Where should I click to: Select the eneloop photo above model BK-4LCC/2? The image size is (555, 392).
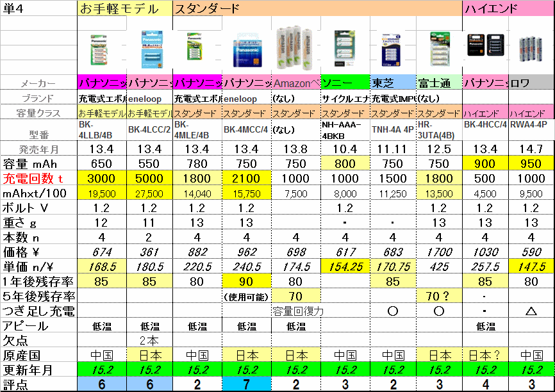(x=152, y=49)
